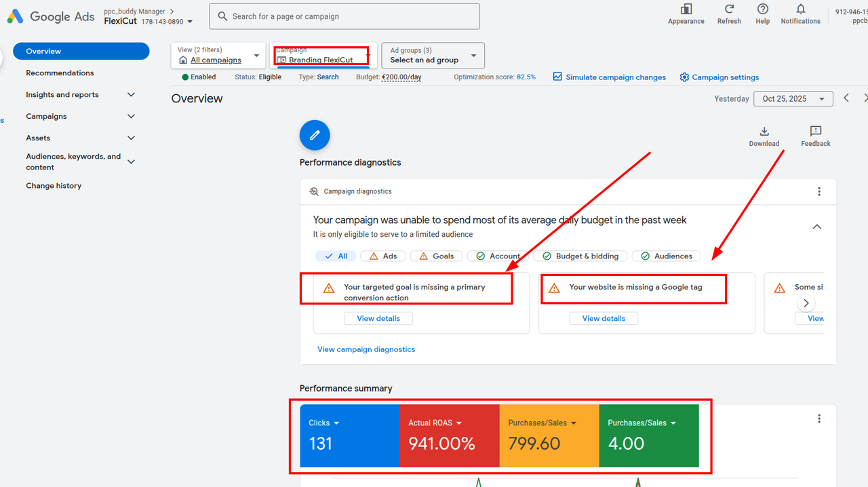Click the €200.00/day budget link

click(x=401, y=77)
